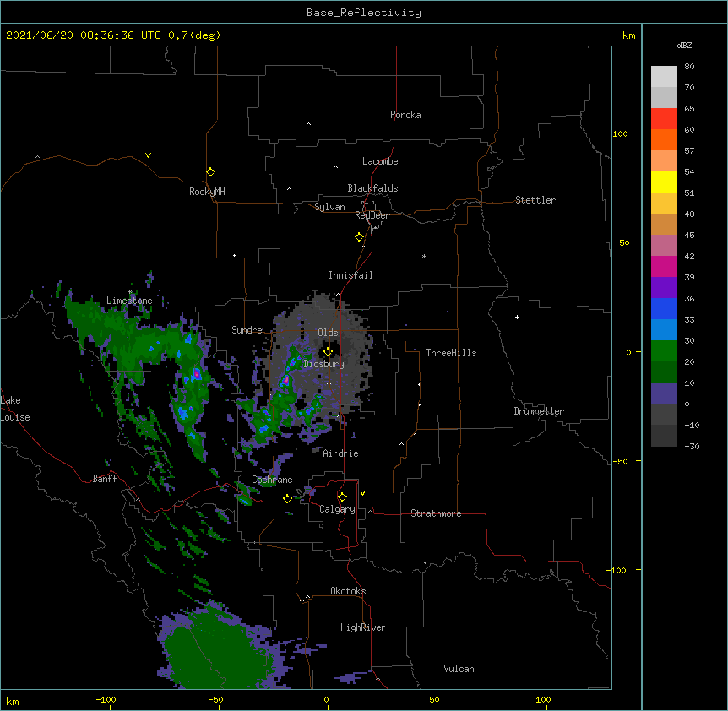Click the Cochrane label

pyautogui.click(x=272, y=480)
